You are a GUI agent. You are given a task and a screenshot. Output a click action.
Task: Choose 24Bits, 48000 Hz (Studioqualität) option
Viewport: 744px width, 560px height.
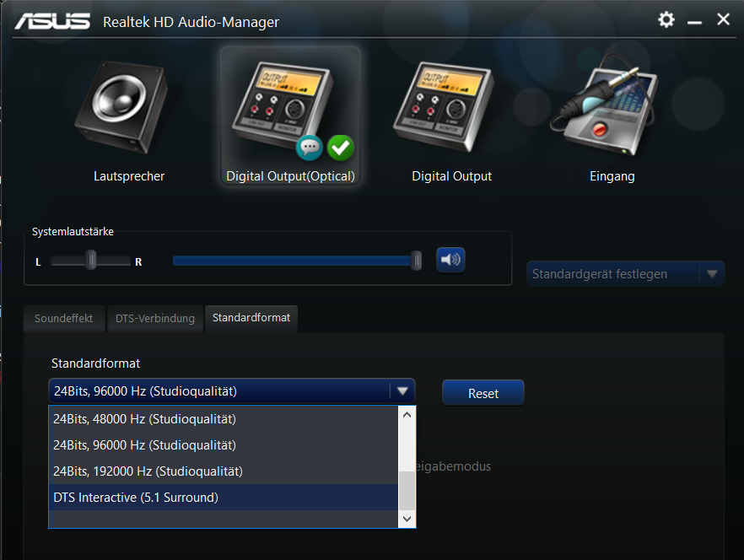click(x=223, y=419)
